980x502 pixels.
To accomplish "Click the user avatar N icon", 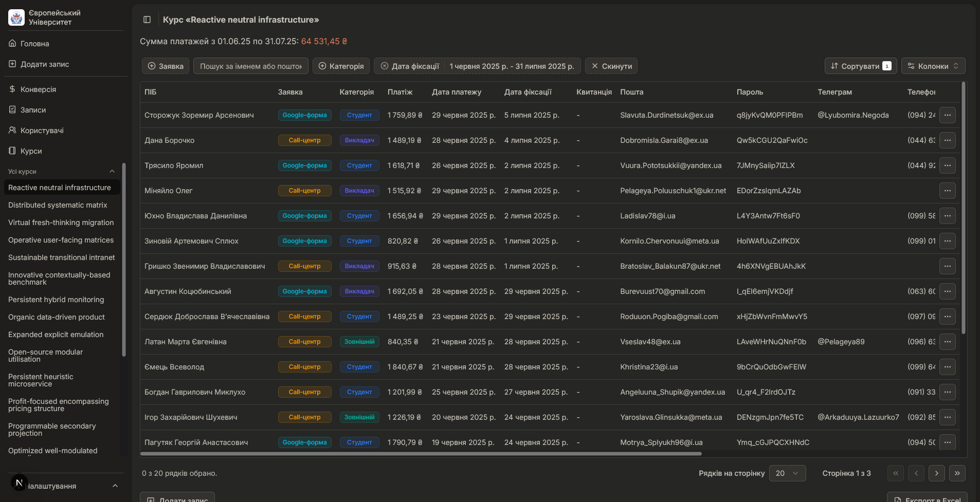I will coord(19,482).
